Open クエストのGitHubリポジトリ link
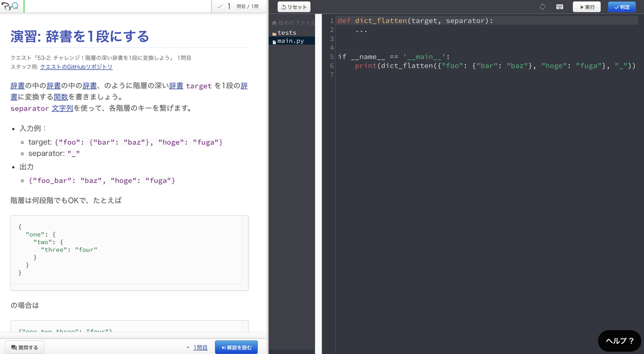Viewport: 644px width, 354px height. 76,67
